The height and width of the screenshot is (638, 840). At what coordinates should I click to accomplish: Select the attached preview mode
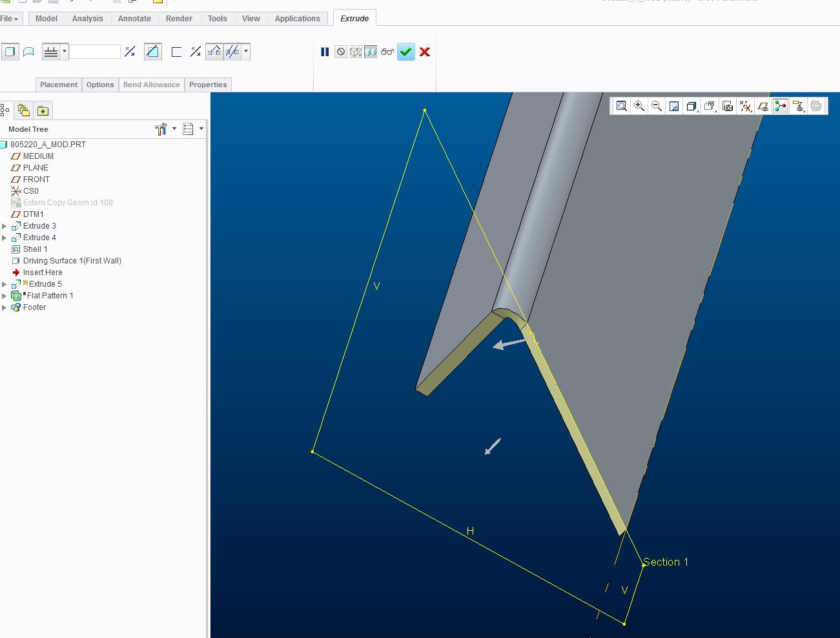[x=371, y=52]
